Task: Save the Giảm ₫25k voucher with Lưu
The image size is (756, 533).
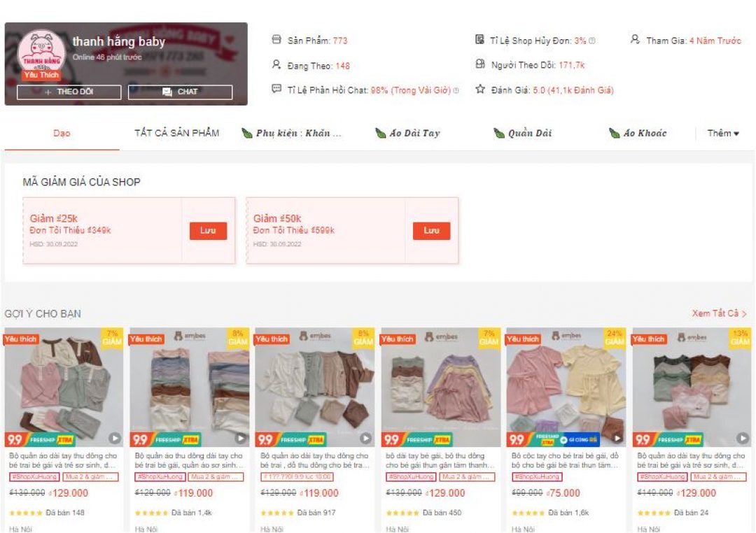Action: (x=208, y=231)
